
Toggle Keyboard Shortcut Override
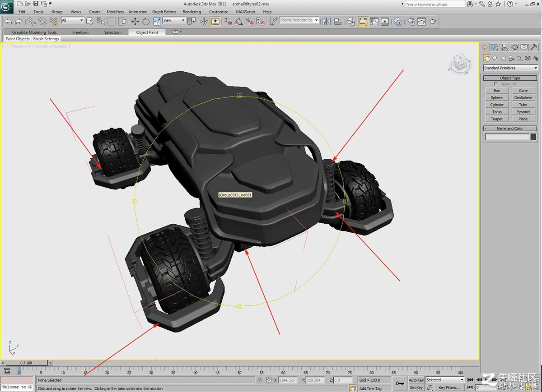coord(215,21)
